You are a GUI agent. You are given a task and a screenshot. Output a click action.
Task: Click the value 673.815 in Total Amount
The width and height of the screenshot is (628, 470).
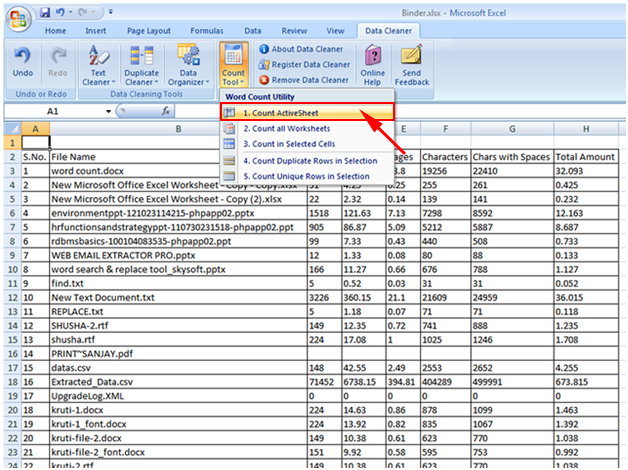coord(586,382)
